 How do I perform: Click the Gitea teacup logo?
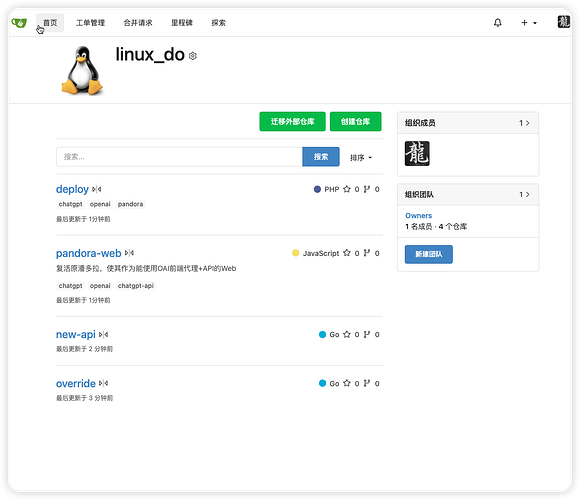click(19, 23)
